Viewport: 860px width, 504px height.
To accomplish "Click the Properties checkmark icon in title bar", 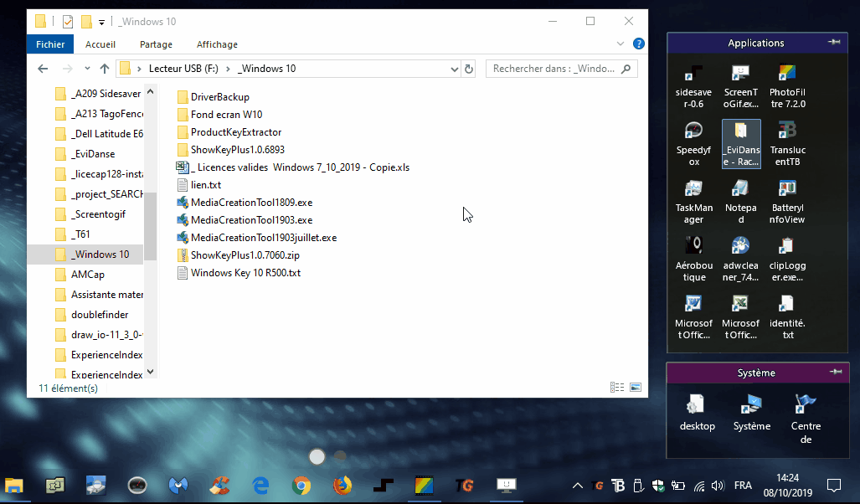I will click(x=68, y=22).
